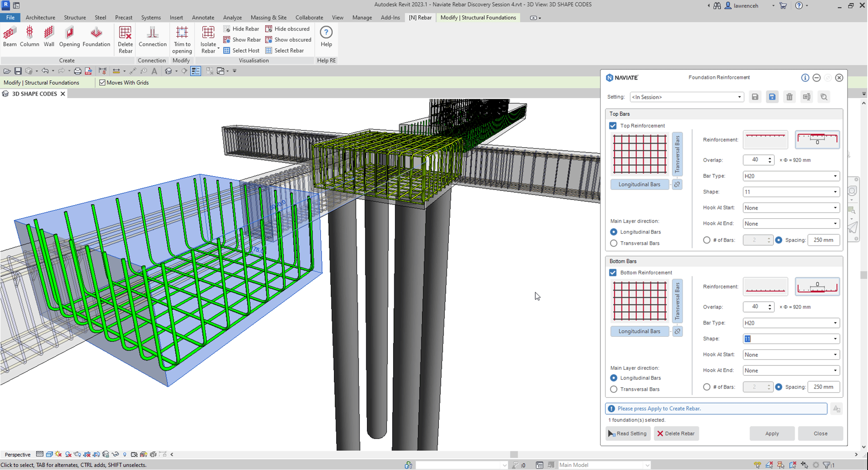Click the Spacing 250 mm input field
This screenshot has width=868, height=470.
click(824, 240)
